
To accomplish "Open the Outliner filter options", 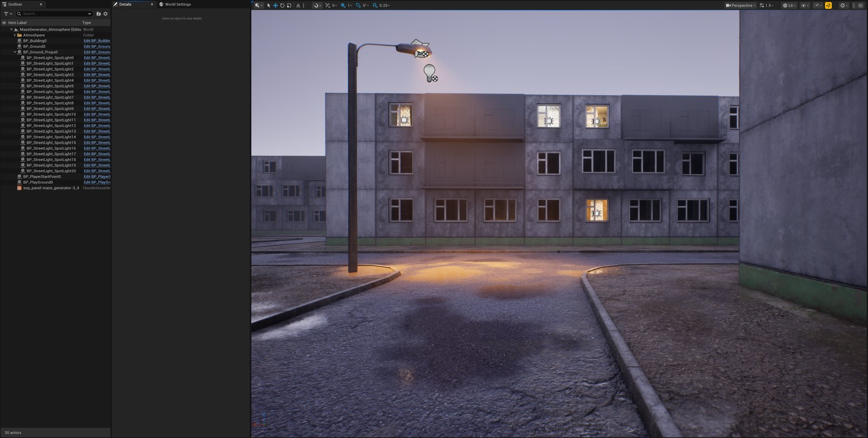I will [8, 14].
